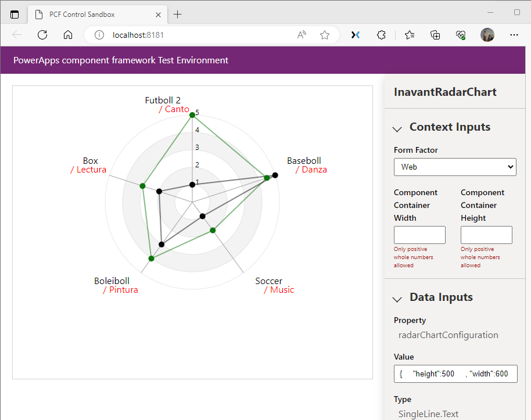Click the user profile avatar
The image size is (531, 420).
487,35
